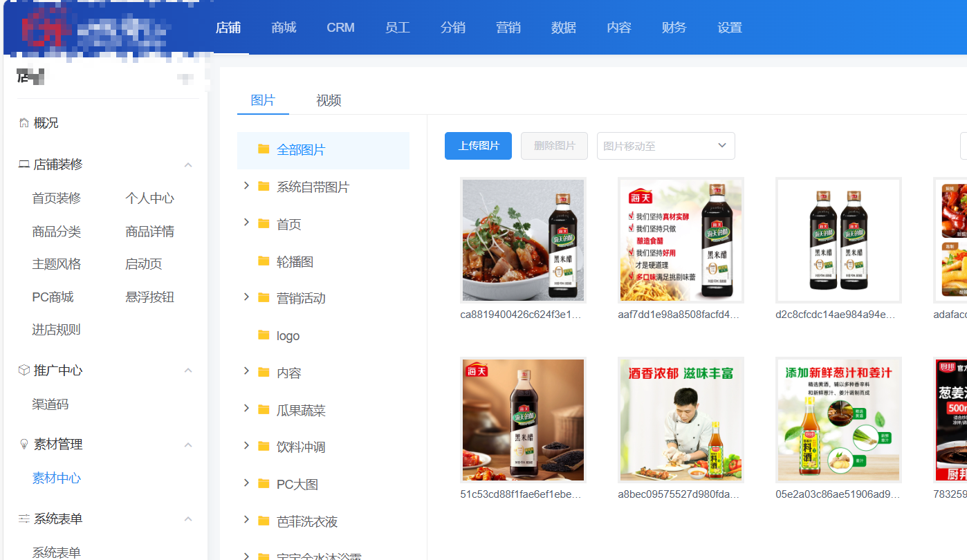The height and width of the screenshot is (560, 967).
Task: Open the 分销 top menu
Action: (x=453, y=28)
